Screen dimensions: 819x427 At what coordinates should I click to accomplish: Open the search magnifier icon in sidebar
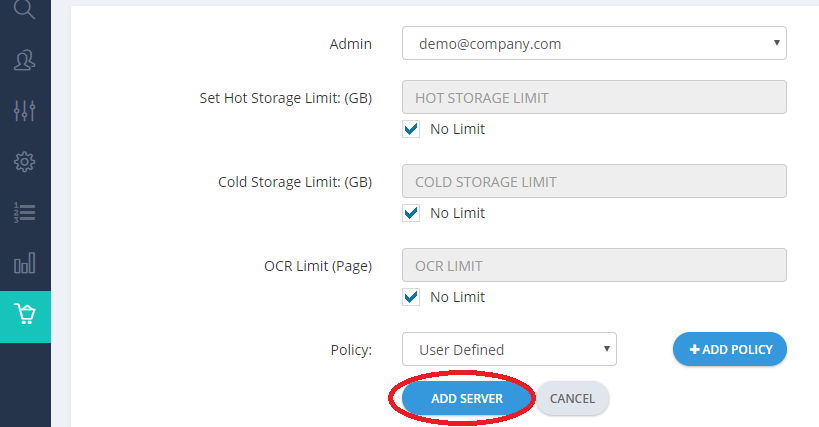(24, 9)
